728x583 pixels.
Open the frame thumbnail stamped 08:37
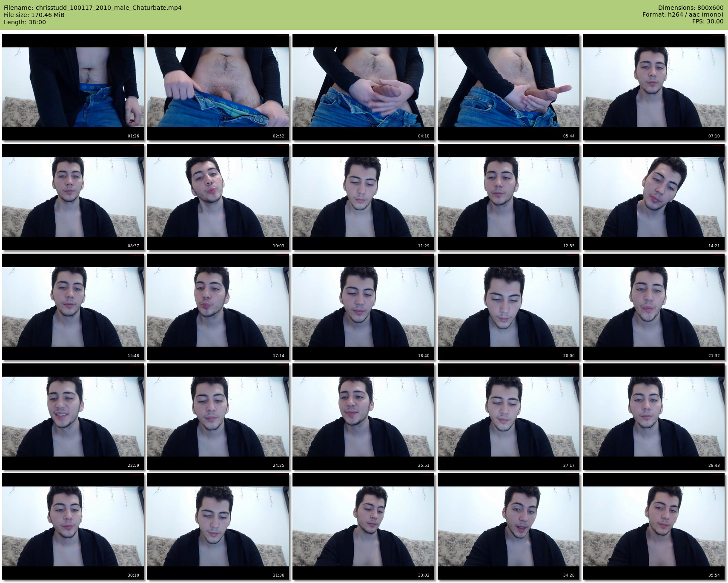click(73, 197)
